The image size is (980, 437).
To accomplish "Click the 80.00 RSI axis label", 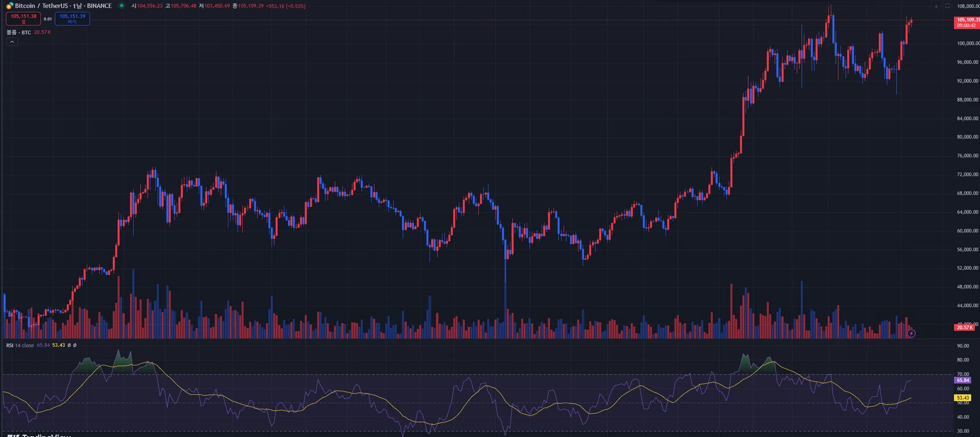I will point(963,360).
